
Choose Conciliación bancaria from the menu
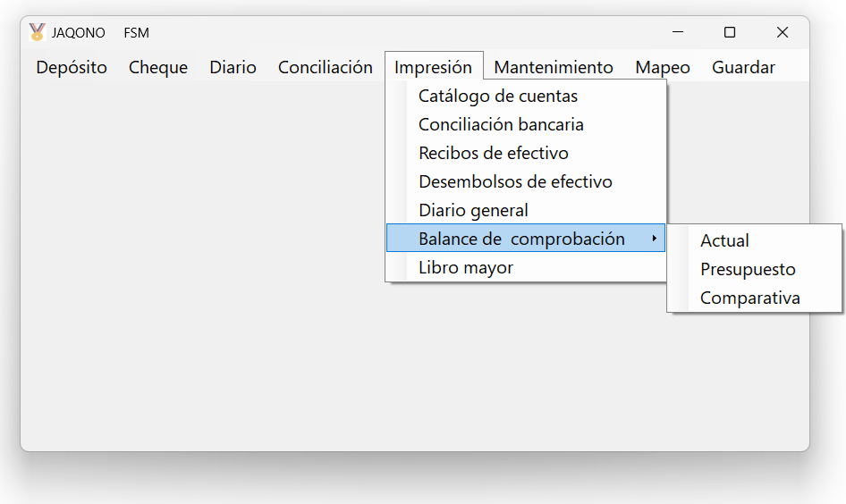(x=501, y=124)
